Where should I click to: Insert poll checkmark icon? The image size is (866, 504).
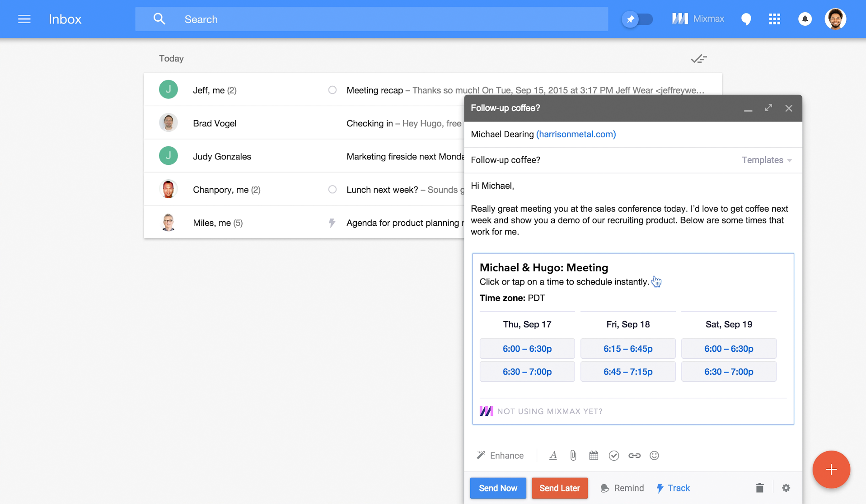pos(614,455)
